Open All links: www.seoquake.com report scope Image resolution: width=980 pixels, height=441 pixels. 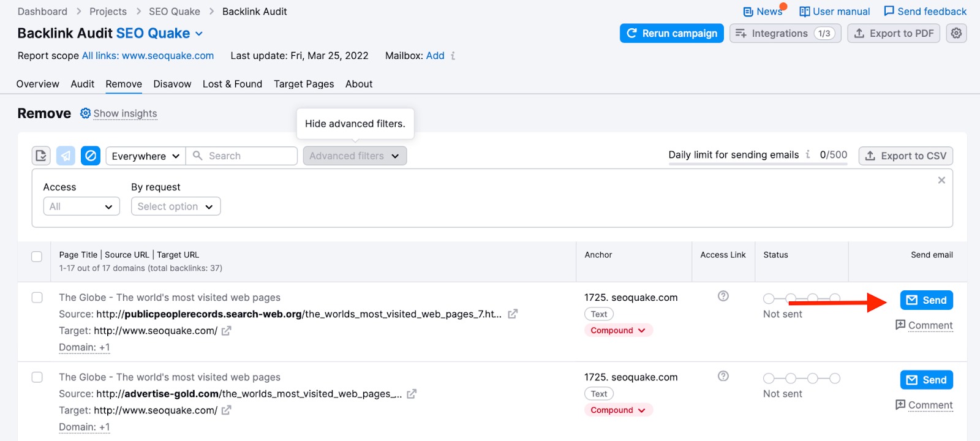148,56
